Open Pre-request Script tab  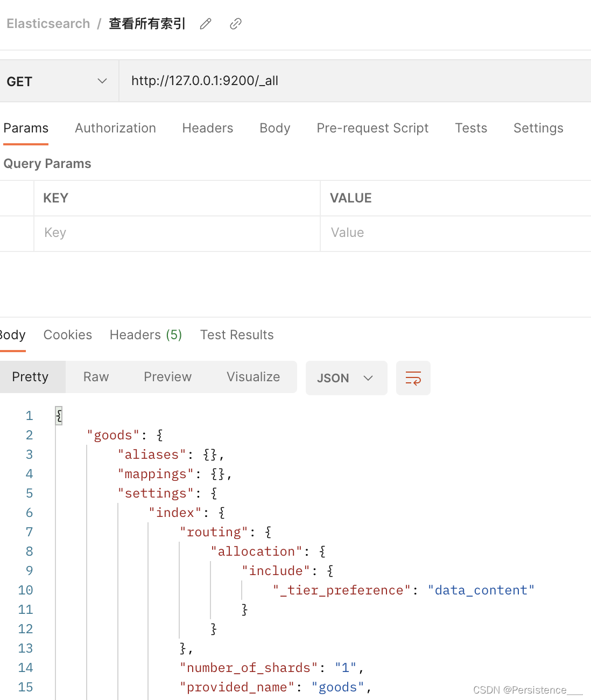tap(372, 128)
